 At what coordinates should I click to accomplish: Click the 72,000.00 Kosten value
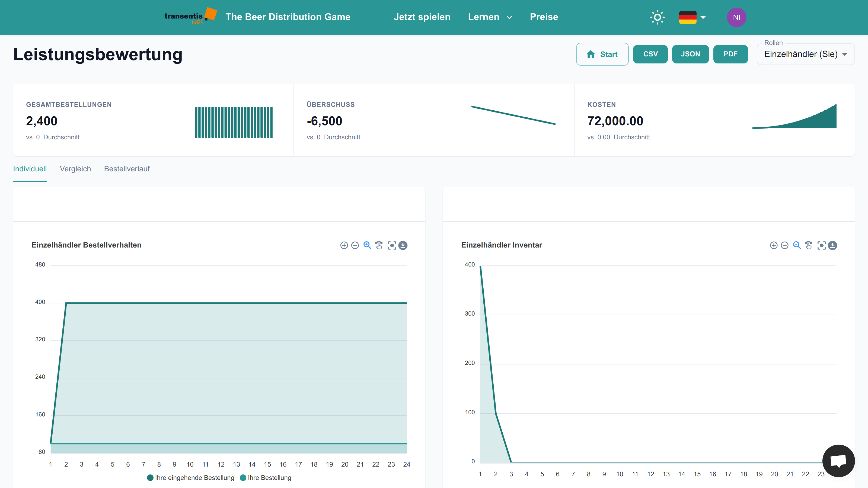(x=615, y=121)
